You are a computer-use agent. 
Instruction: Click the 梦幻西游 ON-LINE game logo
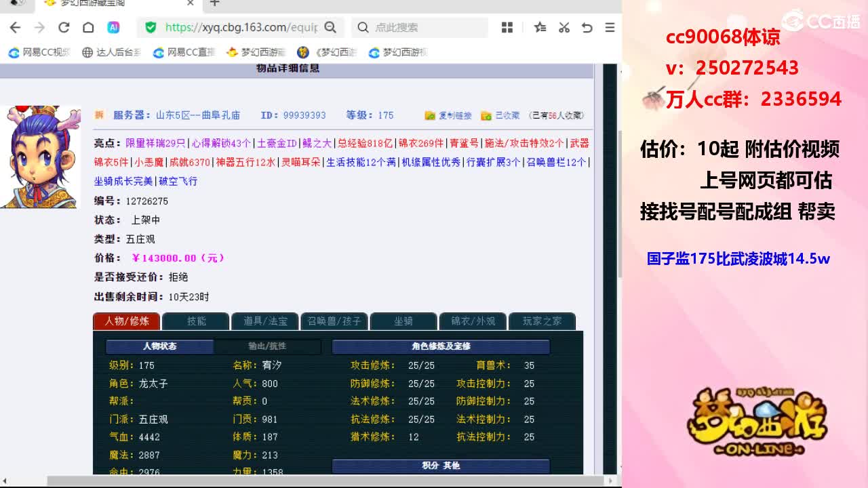(756, 422)
